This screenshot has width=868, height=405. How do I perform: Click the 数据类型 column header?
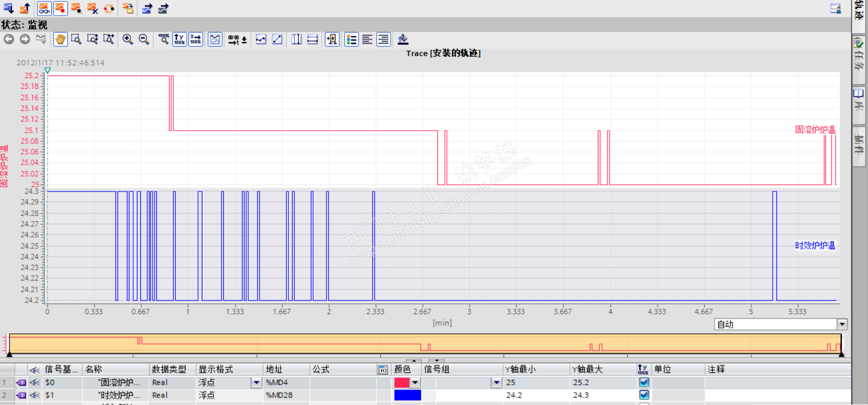(173, 369)
